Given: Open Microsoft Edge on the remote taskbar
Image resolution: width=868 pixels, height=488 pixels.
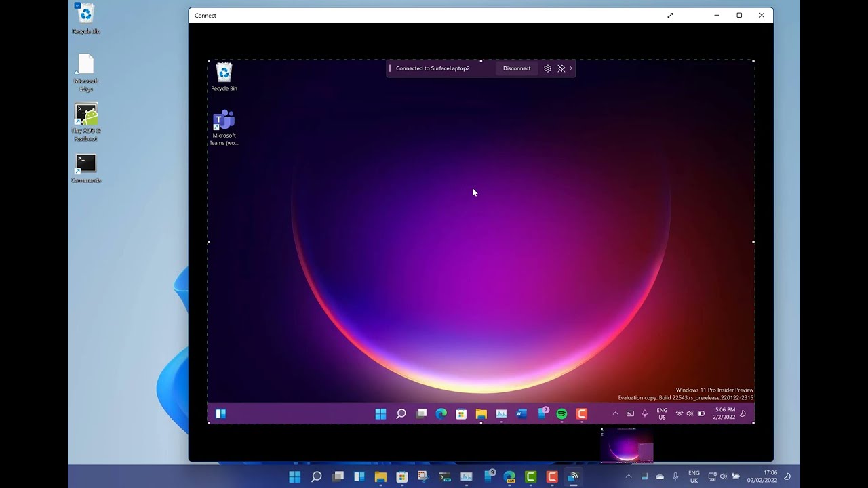Looking at the screenshot, I should (441, 413).
